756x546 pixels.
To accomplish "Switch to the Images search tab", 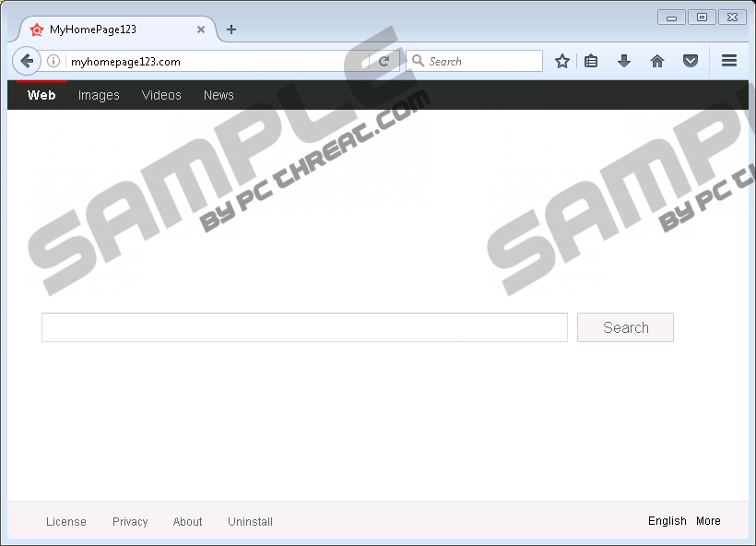I will point(99,95).
